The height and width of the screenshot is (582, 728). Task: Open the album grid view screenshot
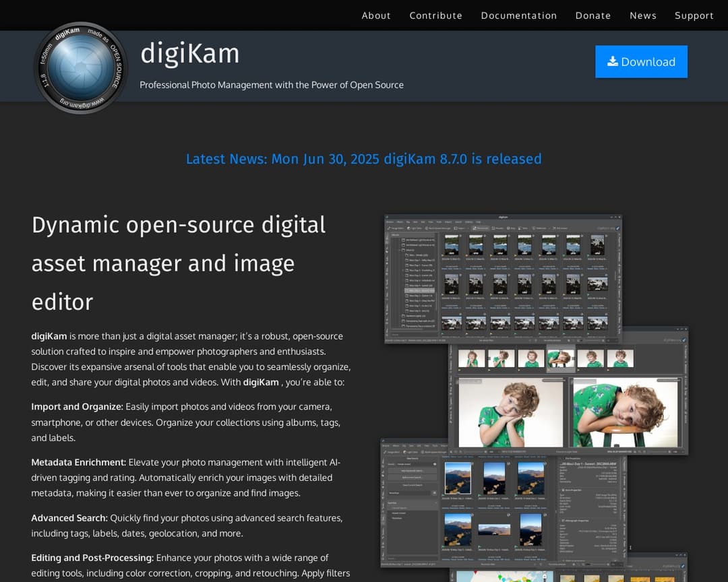coord(503,278)
